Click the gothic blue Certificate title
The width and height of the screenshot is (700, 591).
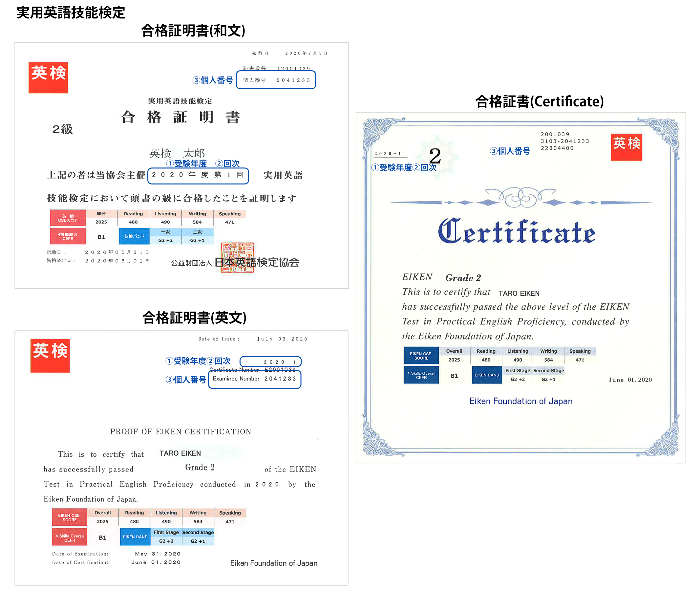[517, 231]
